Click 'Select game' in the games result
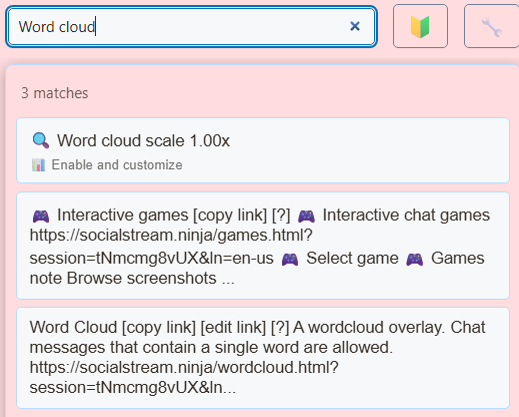This screenshot has width=519, height=417. coord(352,258)
